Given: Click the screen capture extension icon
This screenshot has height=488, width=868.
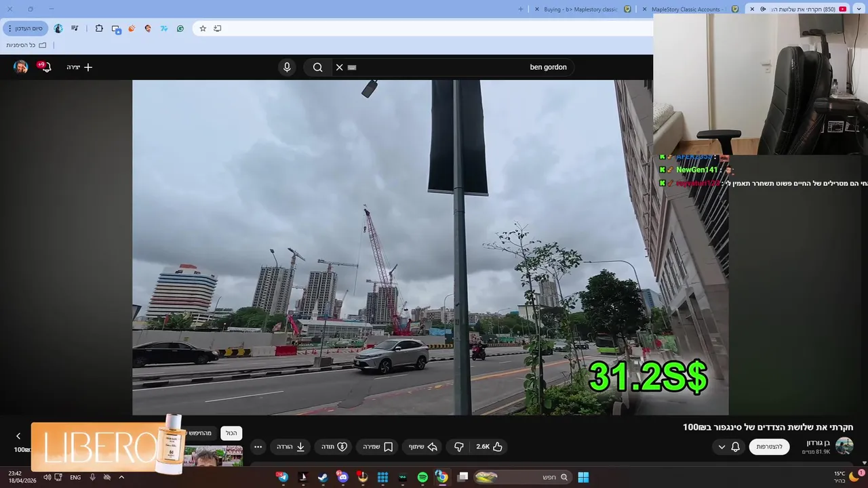Looking at the screenshot, I should [x=116, y=28].
